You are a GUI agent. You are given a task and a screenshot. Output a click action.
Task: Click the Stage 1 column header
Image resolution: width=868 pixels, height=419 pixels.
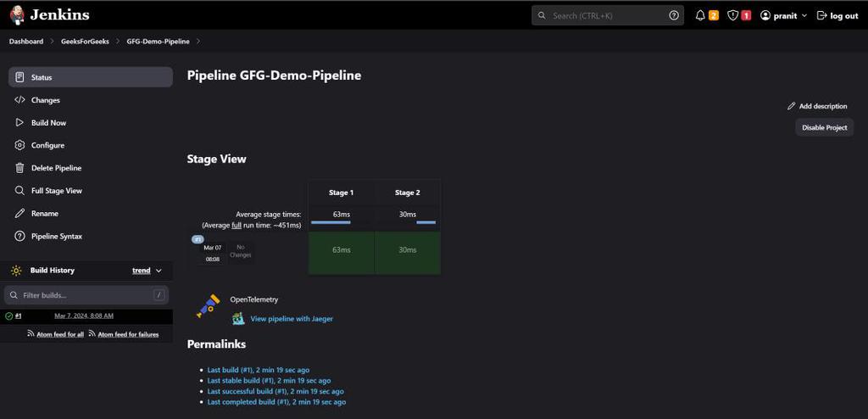(x=341, y=193)
